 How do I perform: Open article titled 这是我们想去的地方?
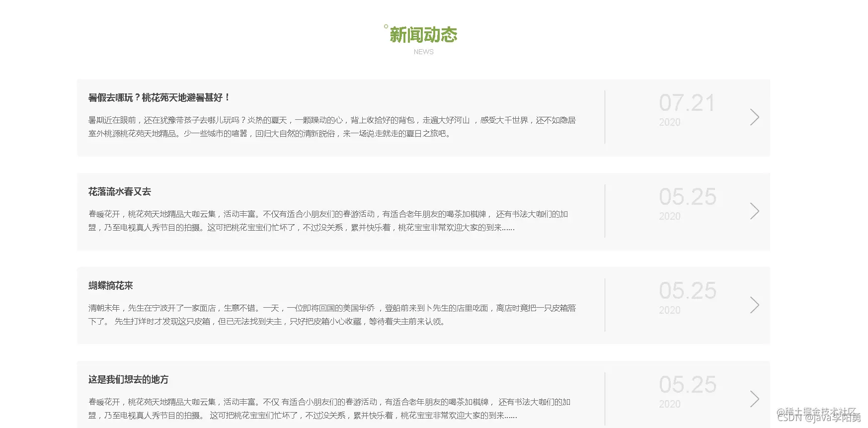tap(129, 379)
